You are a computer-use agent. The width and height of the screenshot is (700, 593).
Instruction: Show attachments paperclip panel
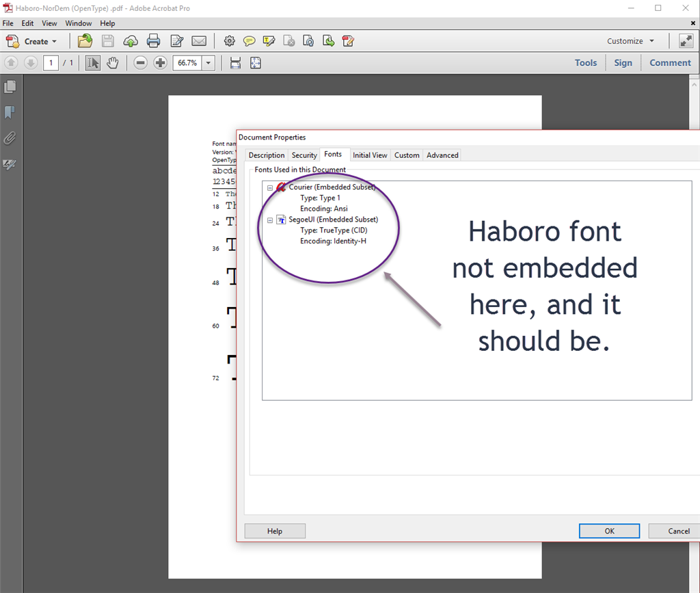pyautogui.click(x=10, y=138)
